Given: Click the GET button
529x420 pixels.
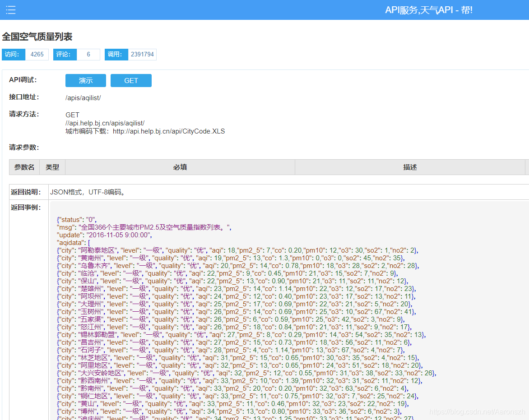Looking at the screenshot, I should coord(131,81).
